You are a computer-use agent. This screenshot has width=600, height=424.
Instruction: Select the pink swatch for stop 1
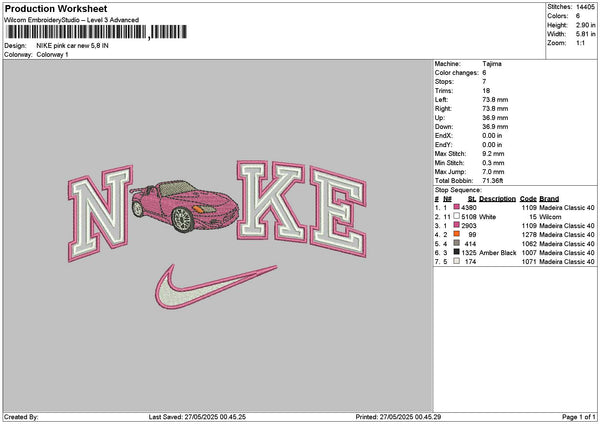click(458, 207)
